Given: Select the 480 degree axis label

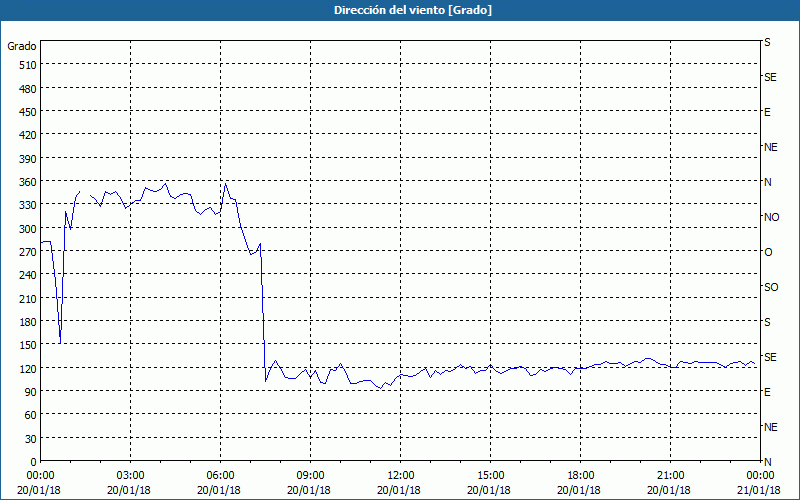Looking at the screenshot, I should (x=28, y=89).
